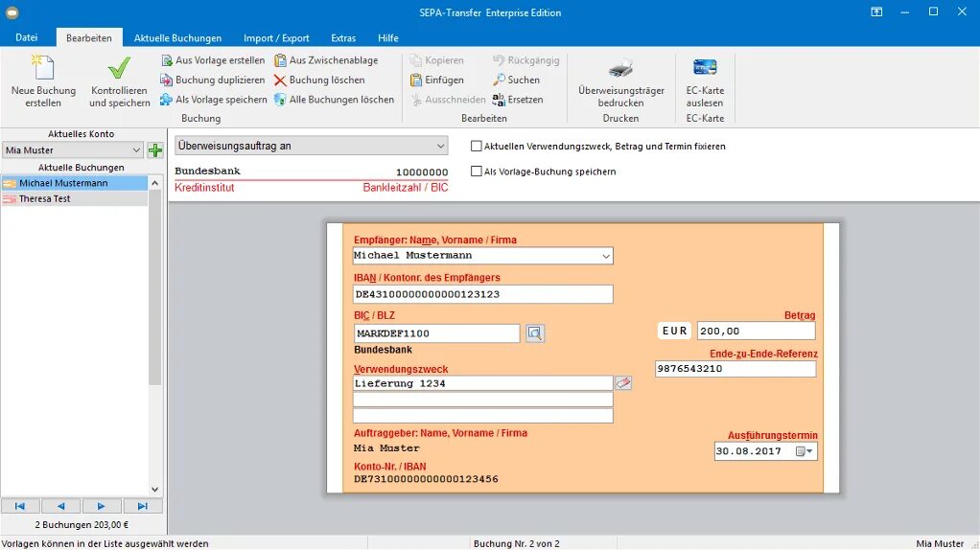Click Verwendungszweck field Lieferung 1234
Viewport: 980px width, 550px height.
click(482, 383)
